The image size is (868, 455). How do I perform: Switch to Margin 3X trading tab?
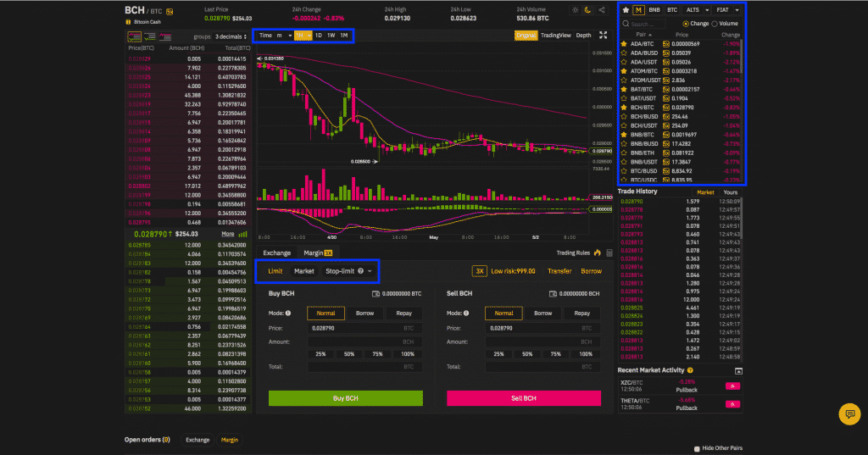pyautogui.click(x=318, y=253)
